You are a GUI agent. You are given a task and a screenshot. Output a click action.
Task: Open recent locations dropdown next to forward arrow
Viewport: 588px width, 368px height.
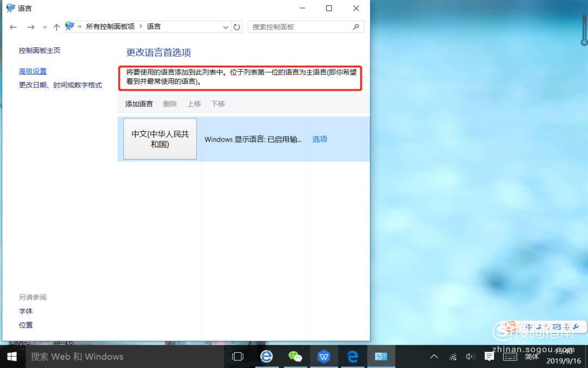44,26
